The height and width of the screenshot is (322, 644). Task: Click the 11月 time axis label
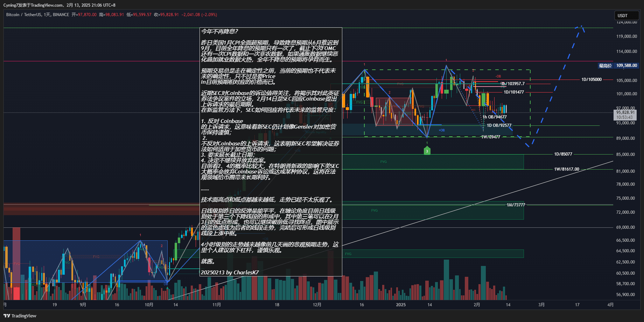[217, 305]
